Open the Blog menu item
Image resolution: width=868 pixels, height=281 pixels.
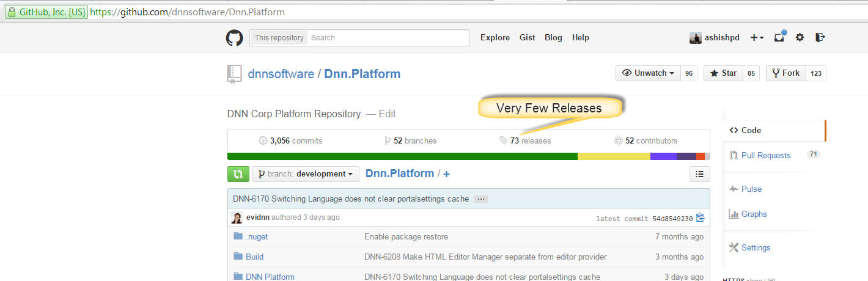tap(553, 38)
